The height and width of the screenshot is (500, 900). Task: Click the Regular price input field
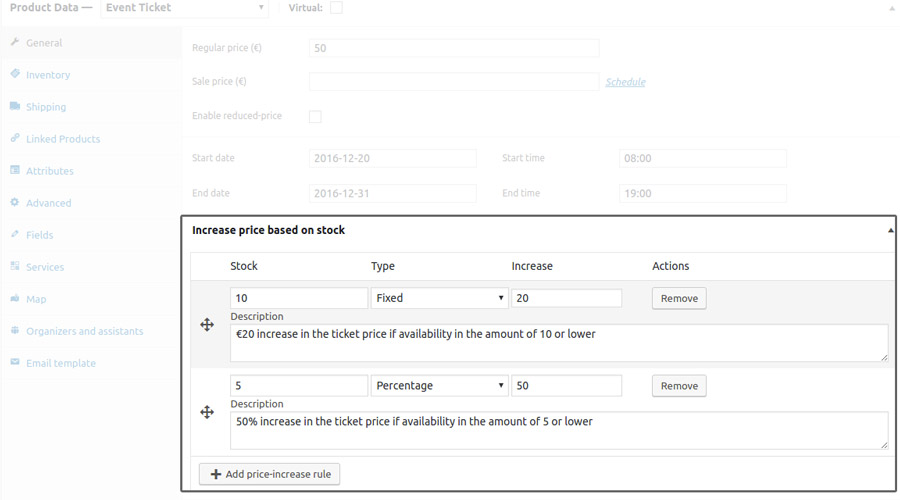click(454, 48)
